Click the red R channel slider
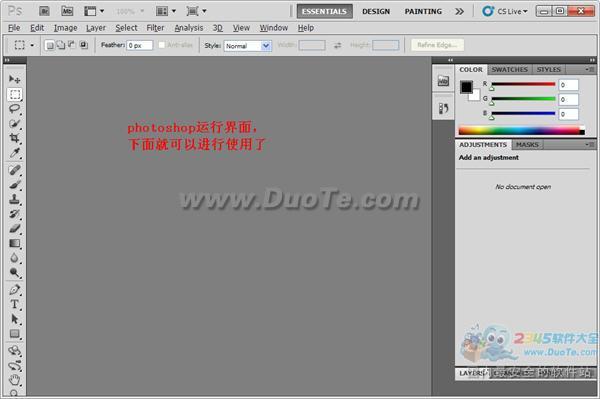This screenshot has height=399, width=600. (x=523, y=84)
